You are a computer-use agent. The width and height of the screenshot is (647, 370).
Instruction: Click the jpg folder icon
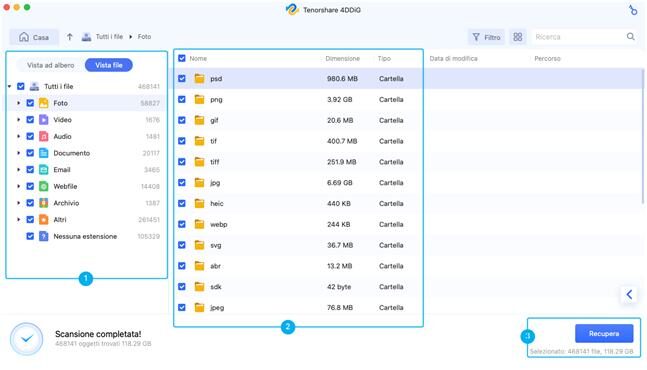pyautogui.click(x=199, y=182)
